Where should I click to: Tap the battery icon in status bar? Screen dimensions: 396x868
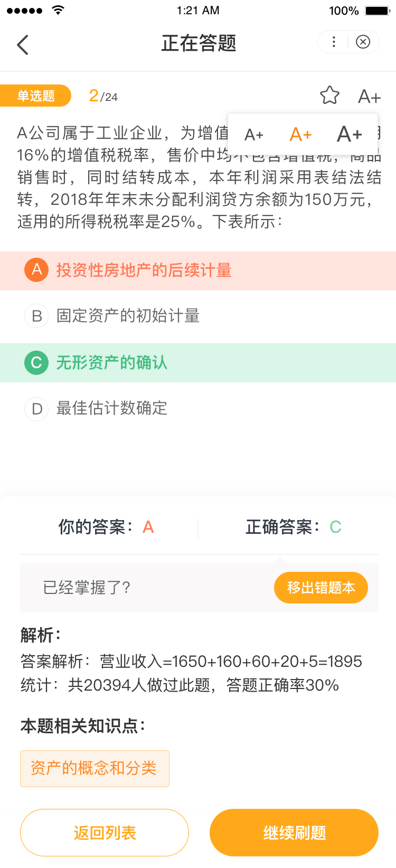click(x=377, y=11)
